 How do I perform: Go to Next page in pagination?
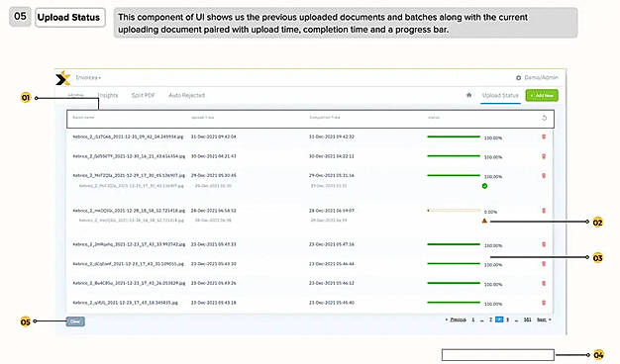coord(542,319)
